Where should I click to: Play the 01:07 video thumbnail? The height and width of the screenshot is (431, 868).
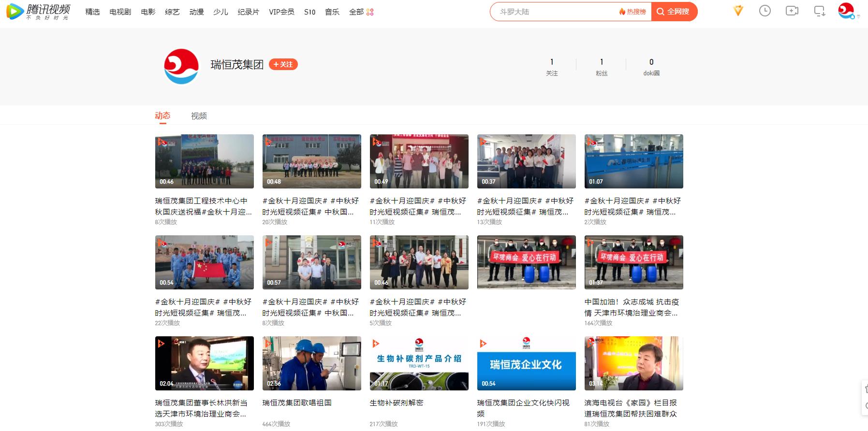(633, 161)
